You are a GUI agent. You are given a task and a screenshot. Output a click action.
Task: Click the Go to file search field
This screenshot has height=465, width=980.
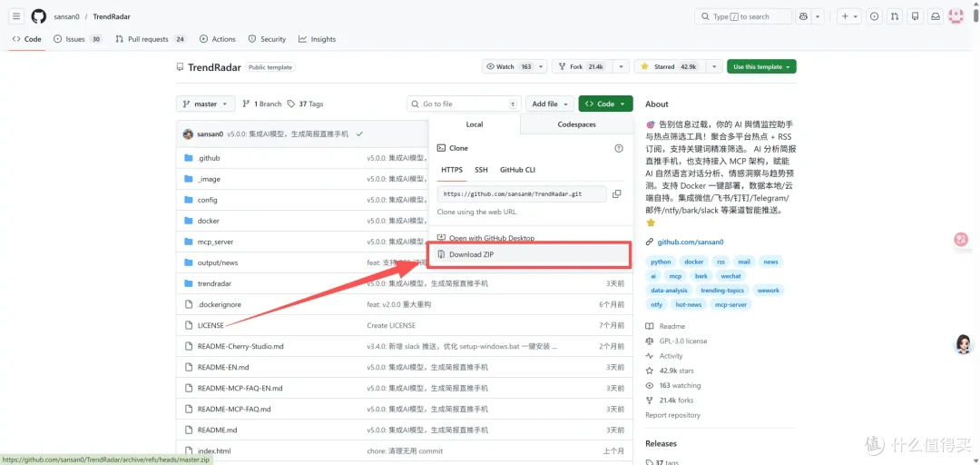point(464,104)
